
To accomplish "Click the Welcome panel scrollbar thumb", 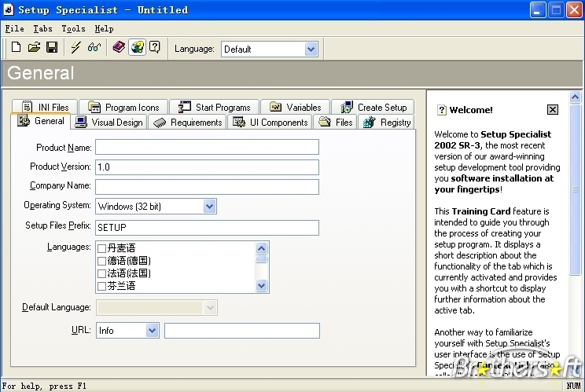I will [x=576, y=189].
